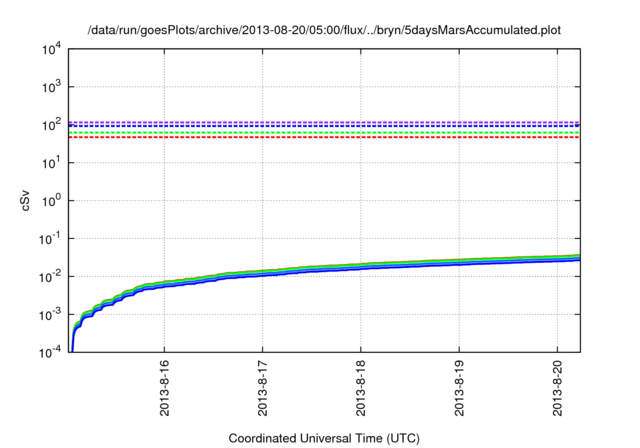The height and width of the screenshot is (448, 640).
Task: Select the 2013-8-20 date tick label
Action: tap(558, 388)
